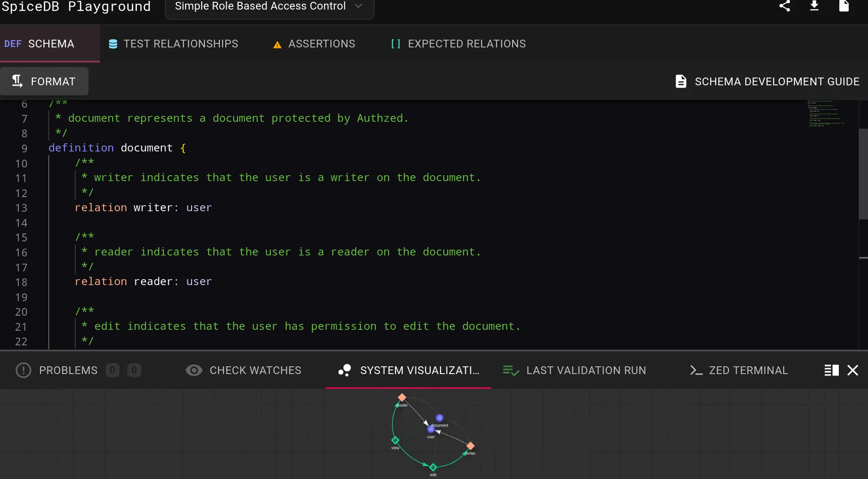Open the Zed Terminal tab
Viewport: 868px width, 479px height.
739,370
